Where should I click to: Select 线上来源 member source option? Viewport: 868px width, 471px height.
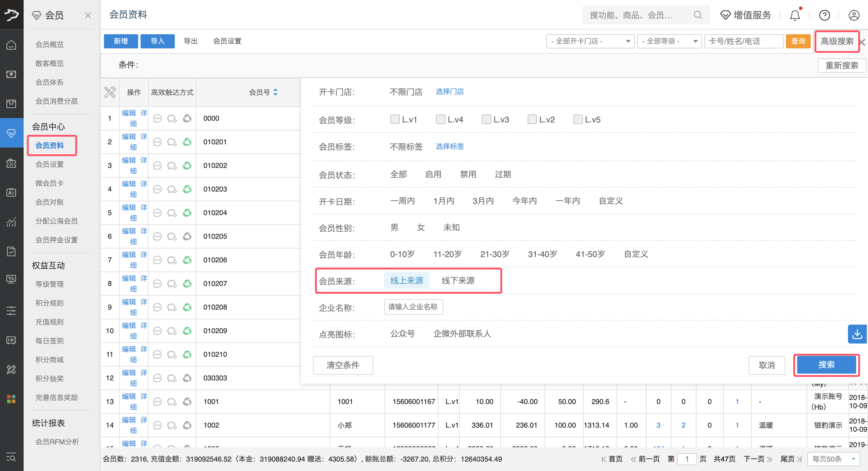tap(406, 280)
